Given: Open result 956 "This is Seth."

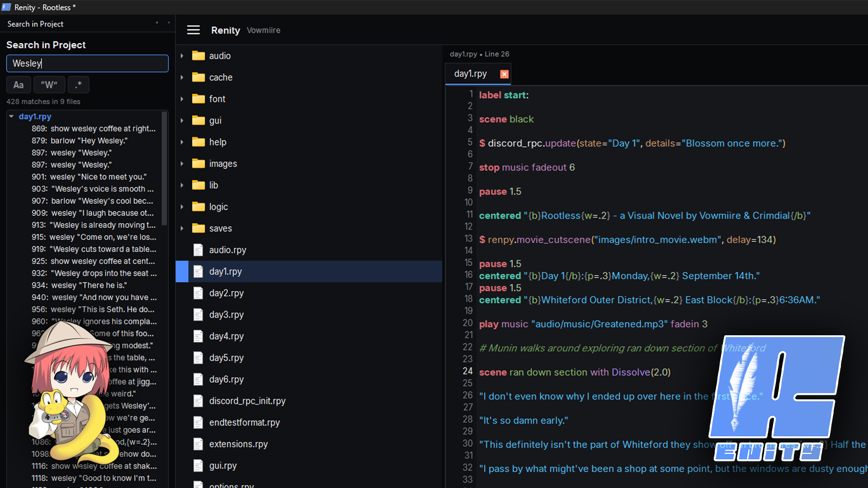Looking at the screenshot, I should coord(93,309).
